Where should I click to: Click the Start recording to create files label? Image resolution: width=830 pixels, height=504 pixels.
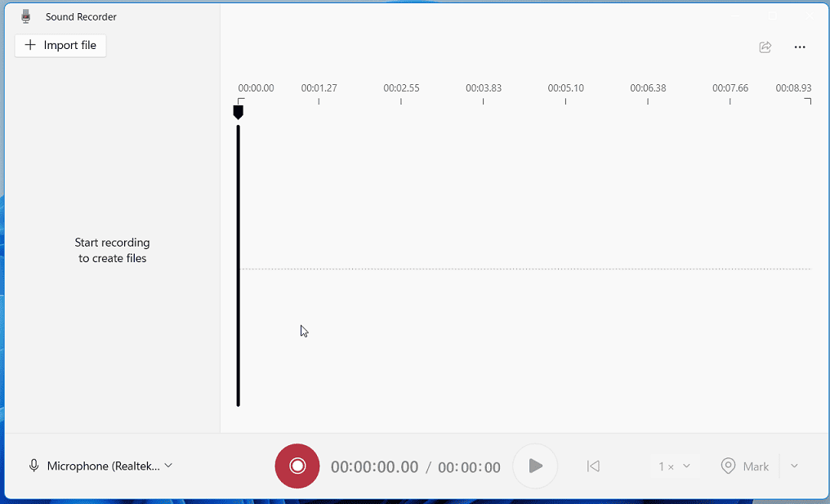tap(112, 250)
